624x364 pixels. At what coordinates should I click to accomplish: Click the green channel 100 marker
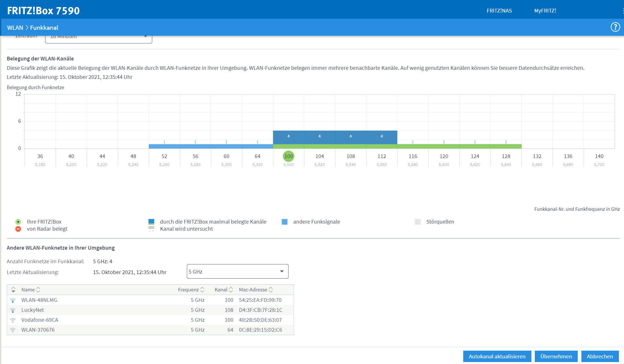click(289, 156)
